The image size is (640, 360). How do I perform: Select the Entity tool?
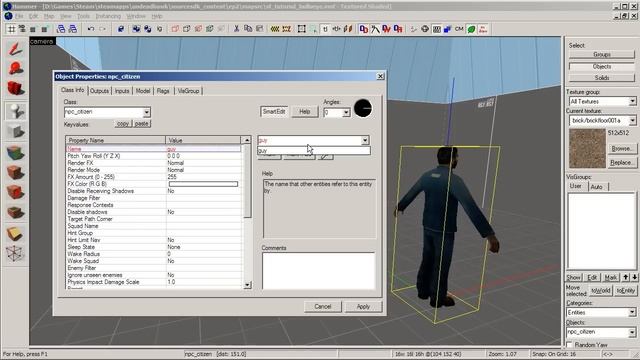pos(16,111)
